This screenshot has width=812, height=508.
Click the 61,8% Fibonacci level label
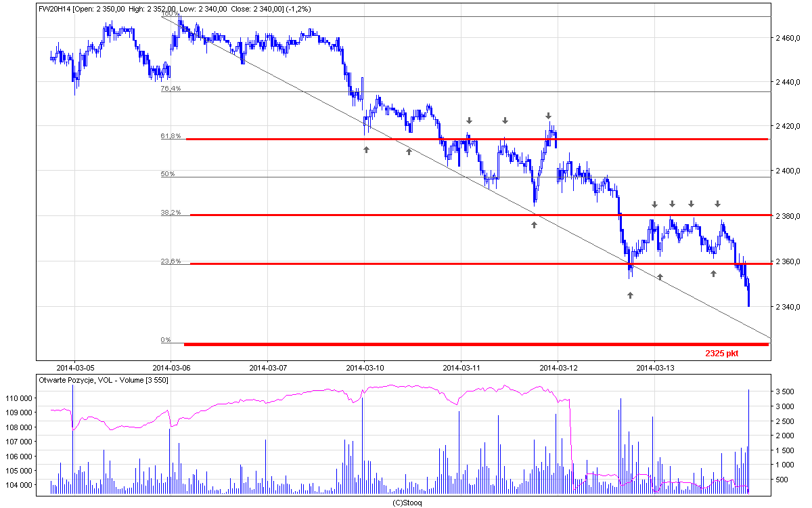171,136
